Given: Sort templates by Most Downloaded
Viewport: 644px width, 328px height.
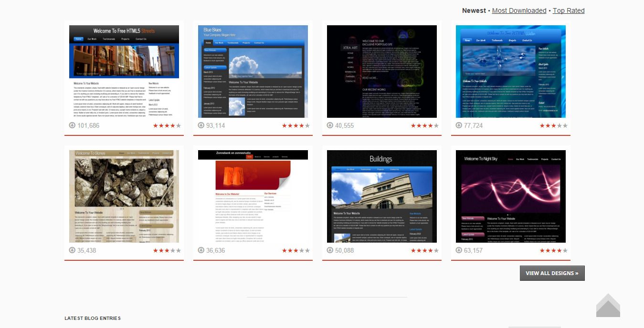Looking at the screenshot, I should (519, 10).
